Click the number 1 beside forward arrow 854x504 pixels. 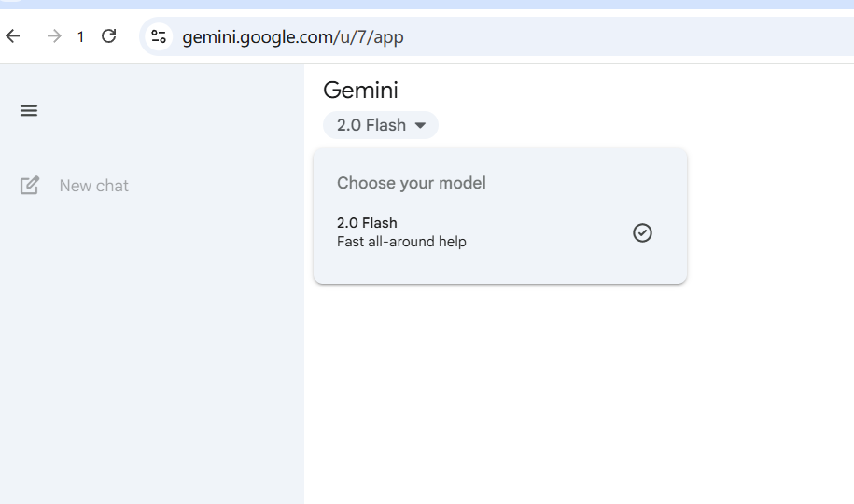pos(80,37)
